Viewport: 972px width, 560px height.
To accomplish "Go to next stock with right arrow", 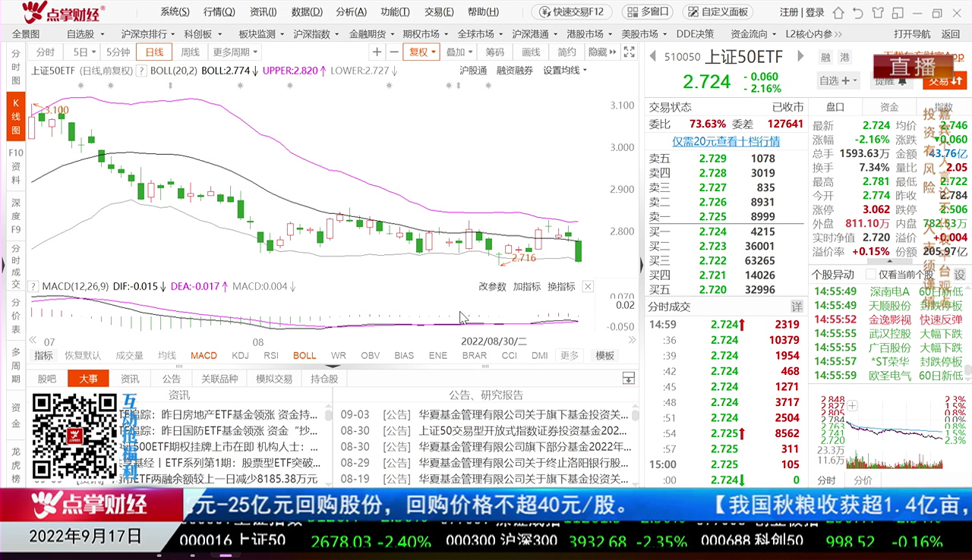I will tap(800, 56).
